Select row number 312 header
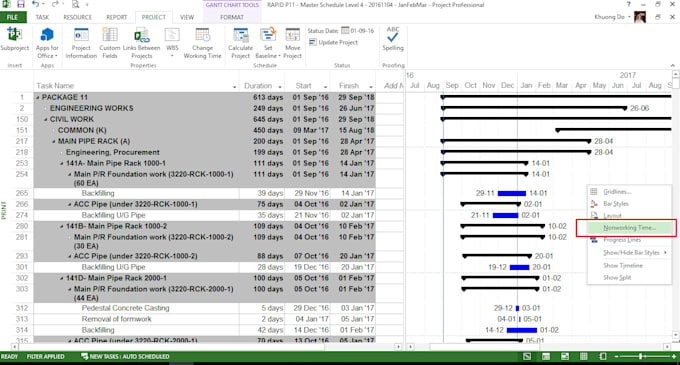The height and width of the screenshot is (365, 680). click(22, 308)
